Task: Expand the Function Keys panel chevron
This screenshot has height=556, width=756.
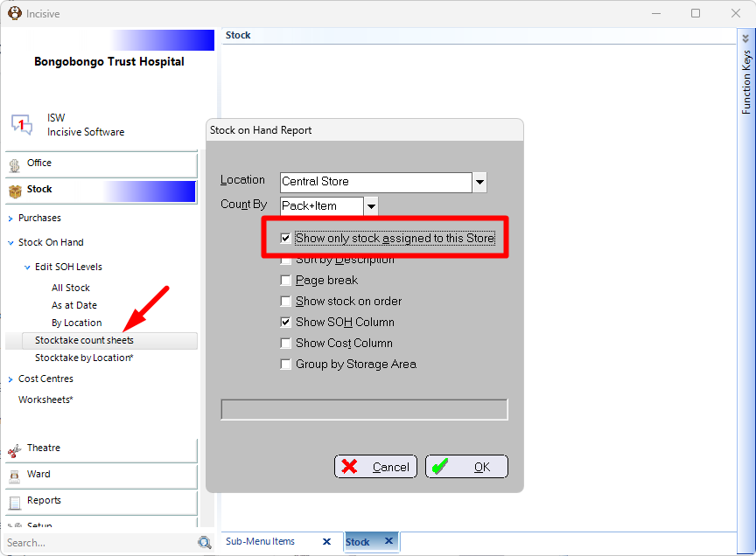Action: coord(745,38)
